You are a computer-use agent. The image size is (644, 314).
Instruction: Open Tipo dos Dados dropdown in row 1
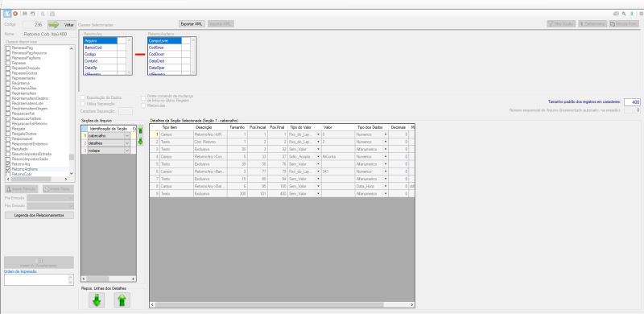pyautogui.click(x=386, y=134)
